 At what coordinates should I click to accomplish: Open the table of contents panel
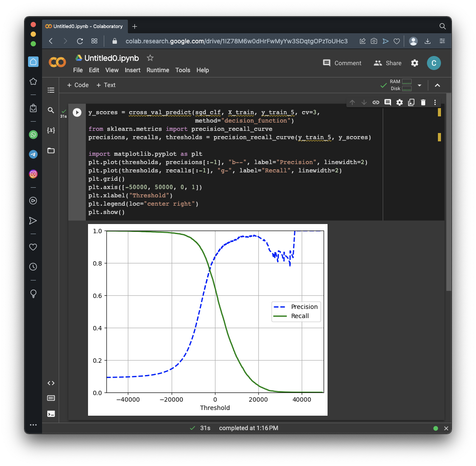[51, 90]
